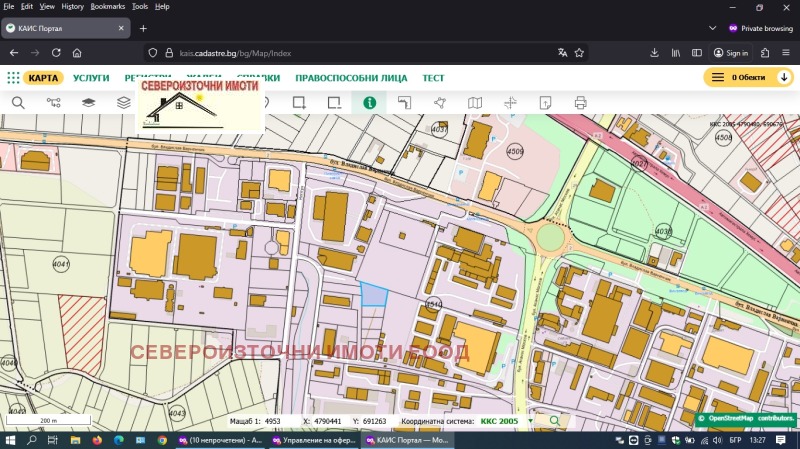800x449 pixels.
Task: Select the folded map icon tool
Action: pos(475,102)
